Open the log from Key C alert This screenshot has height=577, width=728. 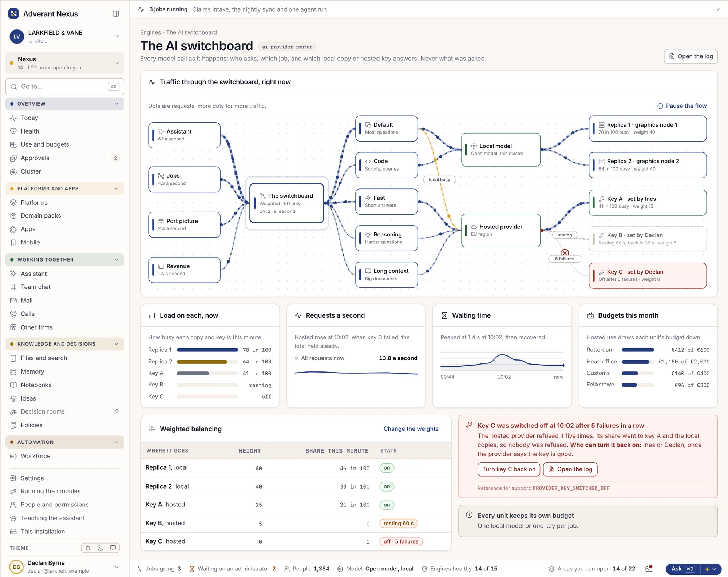tap(570, 469)
